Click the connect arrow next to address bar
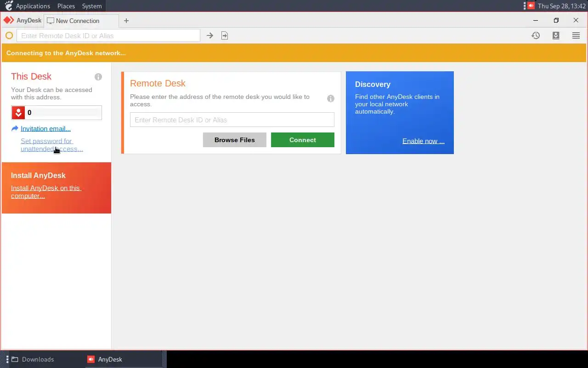Image resolution: width=588 pixels, height=368 pixels. pyautogui.click(x=210, y=35)
